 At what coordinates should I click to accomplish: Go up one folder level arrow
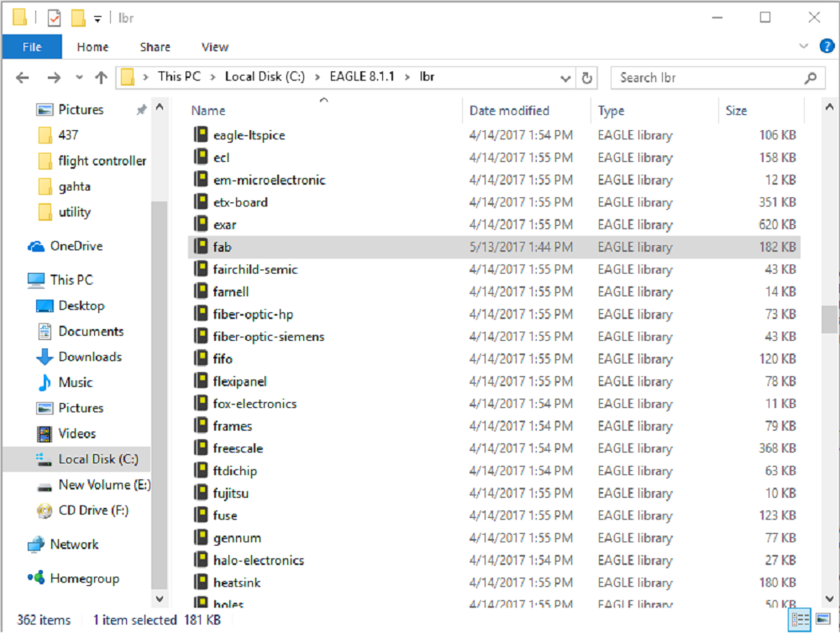pos(102,77)
